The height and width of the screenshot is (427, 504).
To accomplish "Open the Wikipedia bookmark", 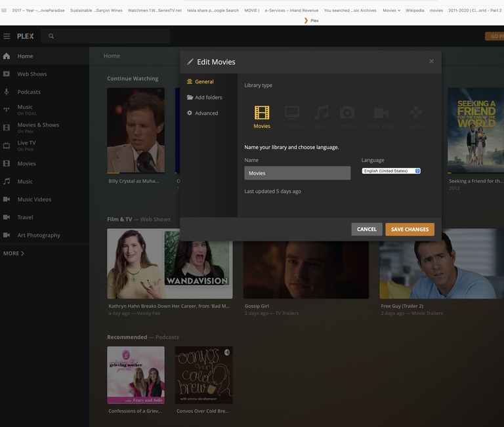I will tap(415, 10).
